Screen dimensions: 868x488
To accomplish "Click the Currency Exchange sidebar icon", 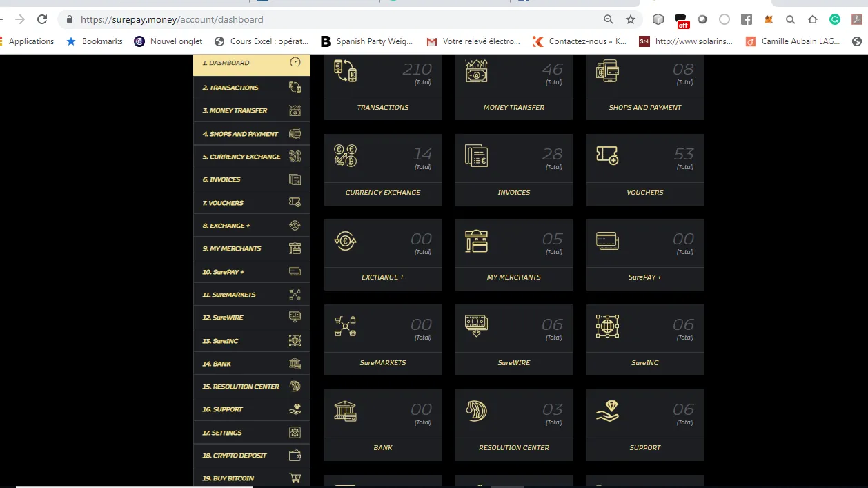I will (x=295, y=157).
